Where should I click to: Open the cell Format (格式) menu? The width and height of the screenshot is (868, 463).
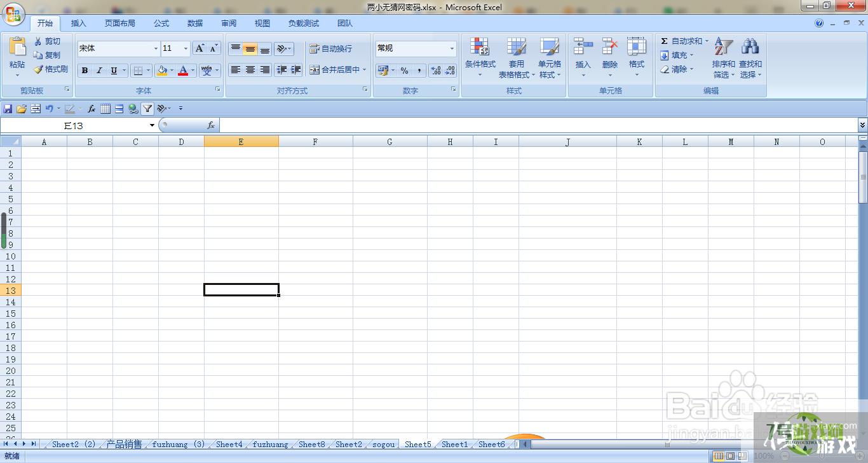click(637, 57)
